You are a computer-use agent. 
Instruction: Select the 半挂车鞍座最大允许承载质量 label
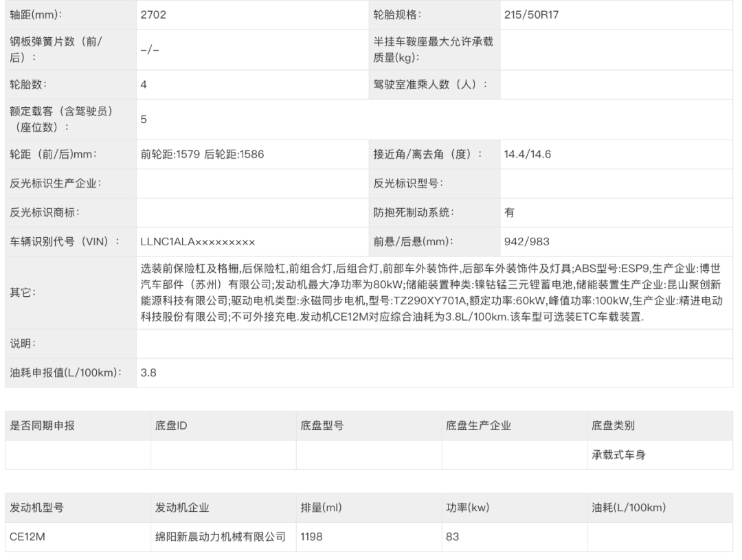tap(433, 49)
